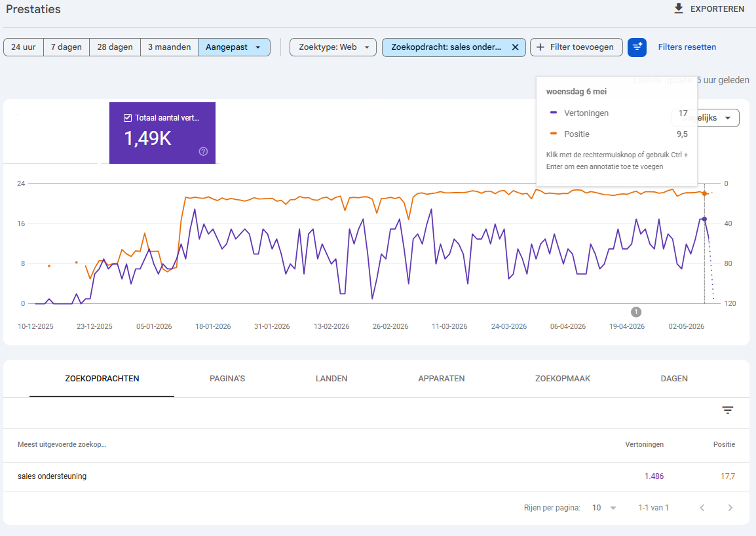The image size is (756, 536).
Task: Click the plus icon in Filter toevoegen
Action: [x=540, y=47]
